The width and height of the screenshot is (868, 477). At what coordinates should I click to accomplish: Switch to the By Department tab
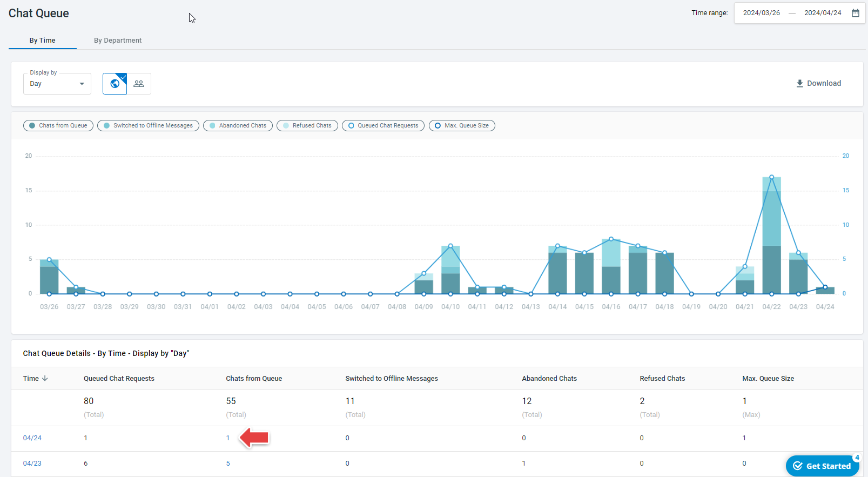tap(118, 41)
